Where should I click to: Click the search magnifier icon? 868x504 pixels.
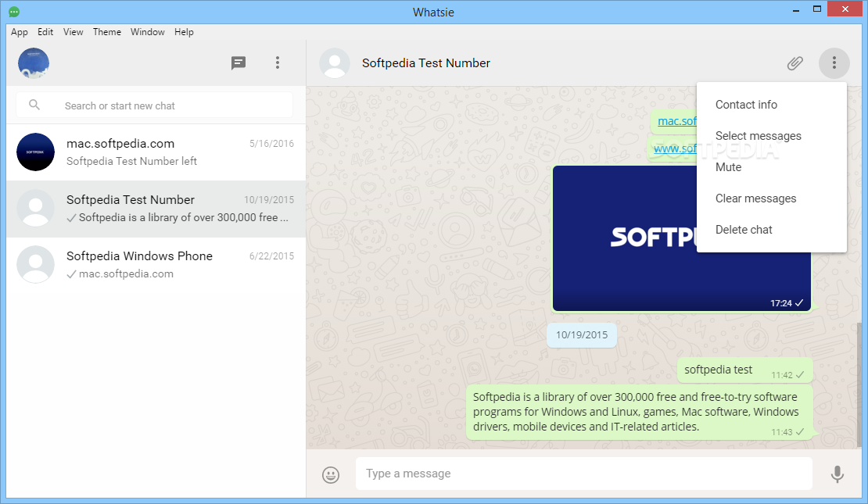[34, 105]
